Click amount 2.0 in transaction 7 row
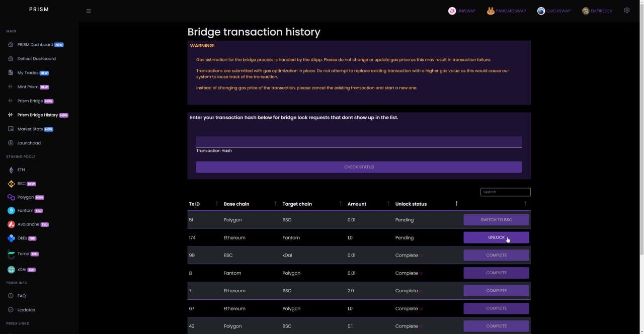This screenshot has height=334, width=644. (x=351, y=291)
